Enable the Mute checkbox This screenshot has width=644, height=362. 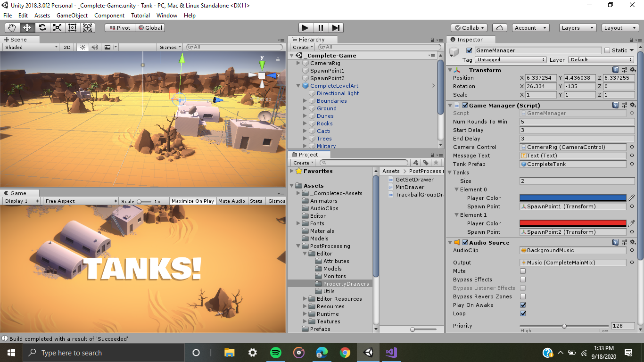(523, 271)
